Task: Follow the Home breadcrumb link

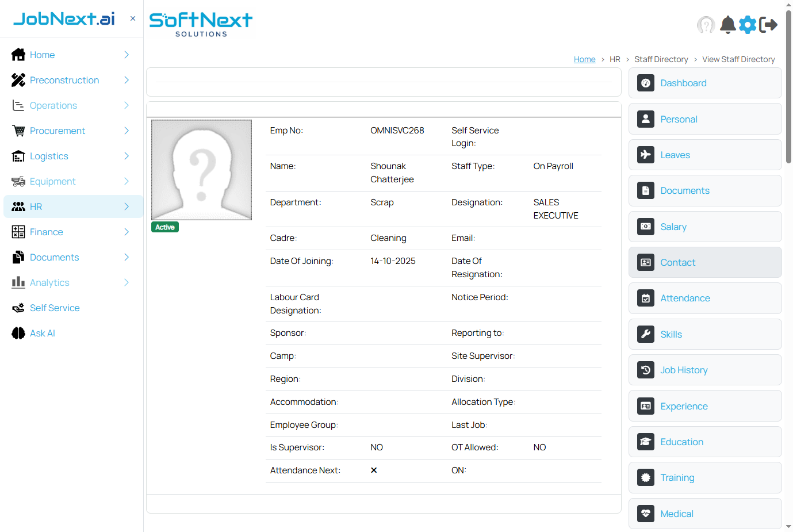Action: (584, 59)
